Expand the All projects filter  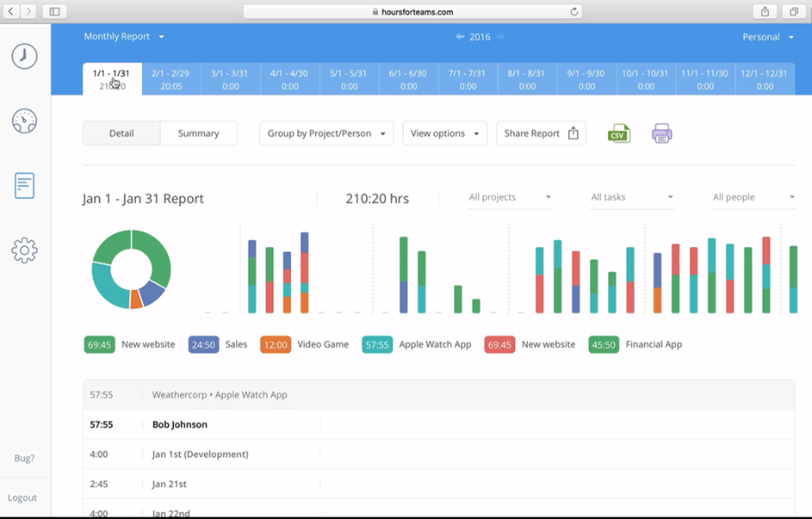(510, 197)
